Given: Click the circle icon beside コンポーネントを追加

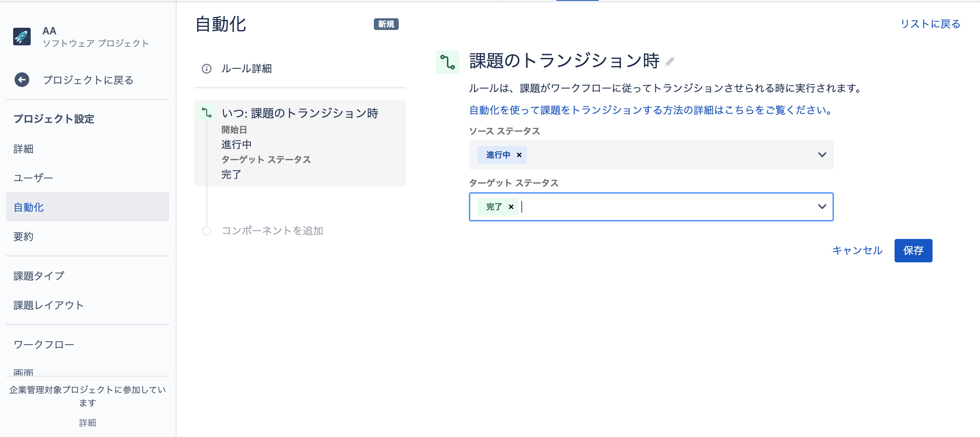Looking at the screenshot, I should pyautogui.click(x=207, y=230).
